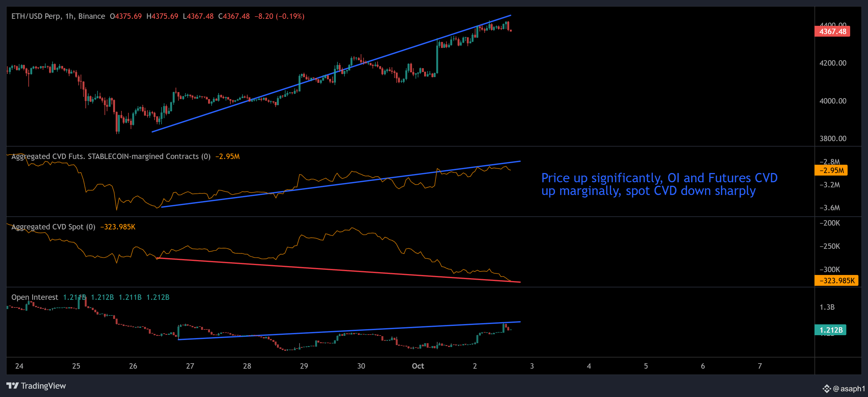Viewport: 868px width, 397px height.
Task: Click the TradingView logo icon
Action: (x=12, y=386)
